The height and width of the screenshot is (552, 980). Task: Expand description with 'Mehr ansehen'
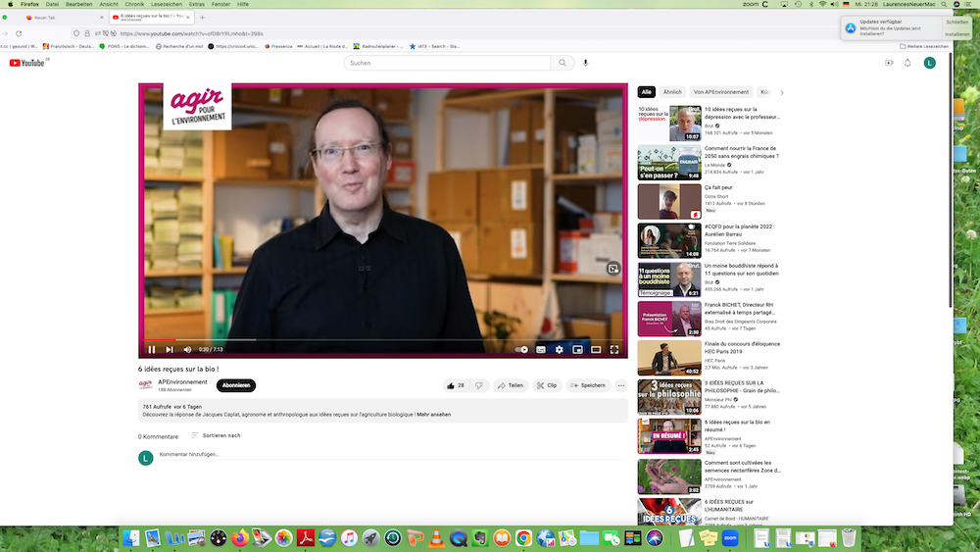pyautogui.click(x=434, y=415)
